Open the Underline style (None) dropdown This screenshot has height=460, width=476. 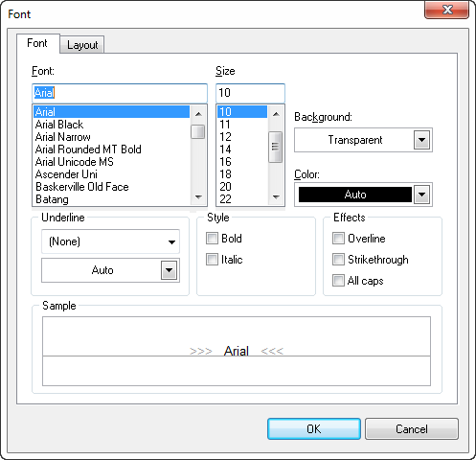tap(110, 241)
